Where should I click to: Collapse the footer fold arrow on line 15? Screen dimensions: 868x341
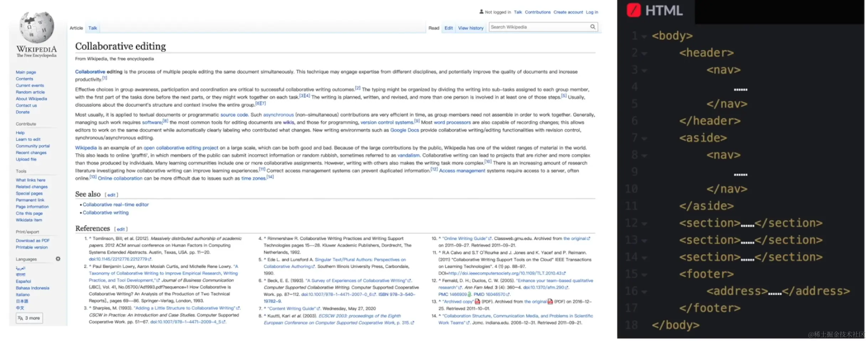click(644, 275)
